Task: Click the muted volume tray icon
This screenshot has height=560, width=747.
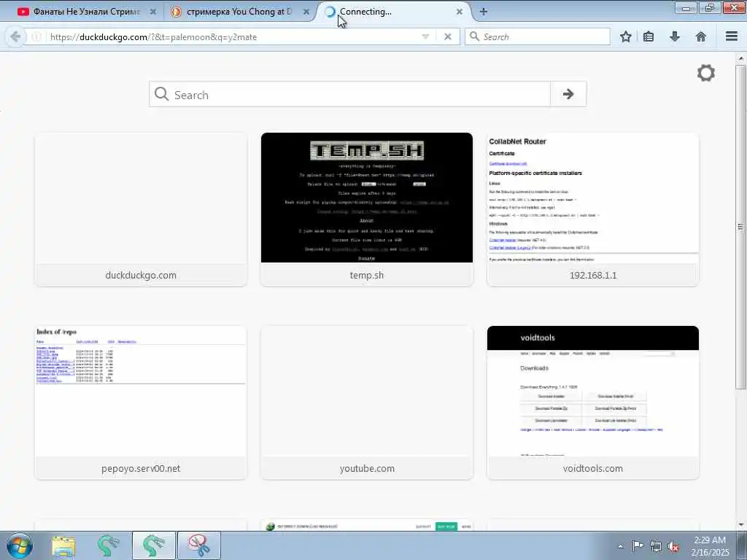Action: pyautogui.click(x=673, y=546)
